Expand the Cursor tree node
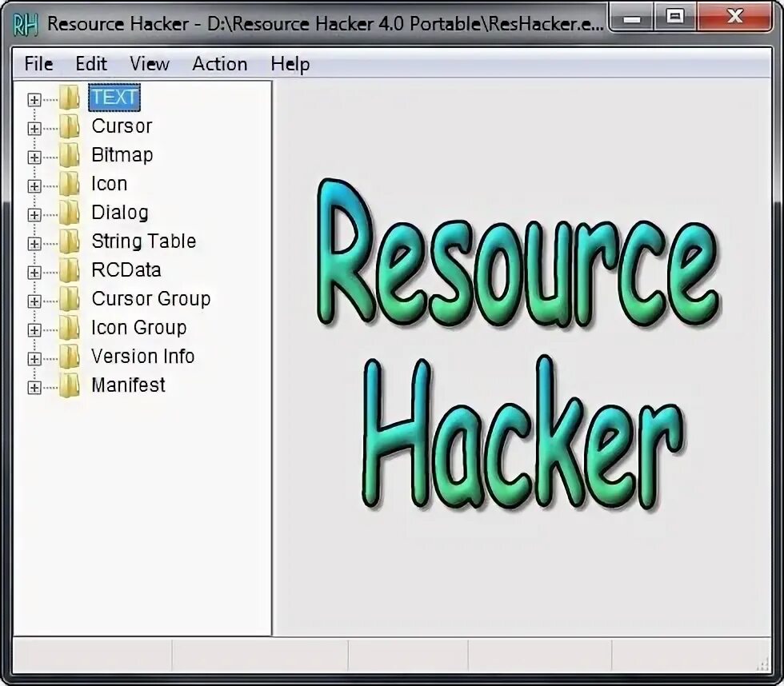The height and width of the screenshot is (686, 784). (34, 129)
